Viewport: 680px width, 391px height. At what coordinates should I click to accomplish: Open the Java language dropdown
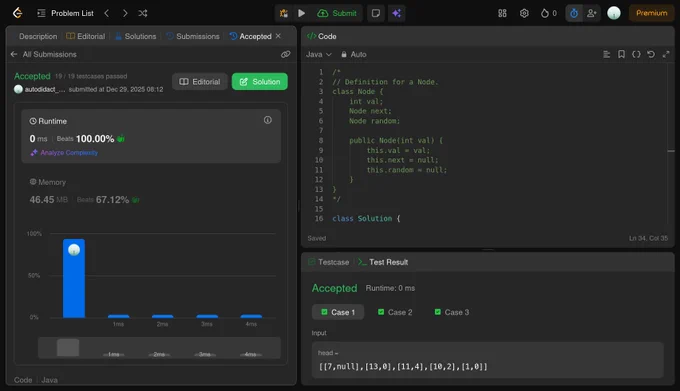[319, 54]
